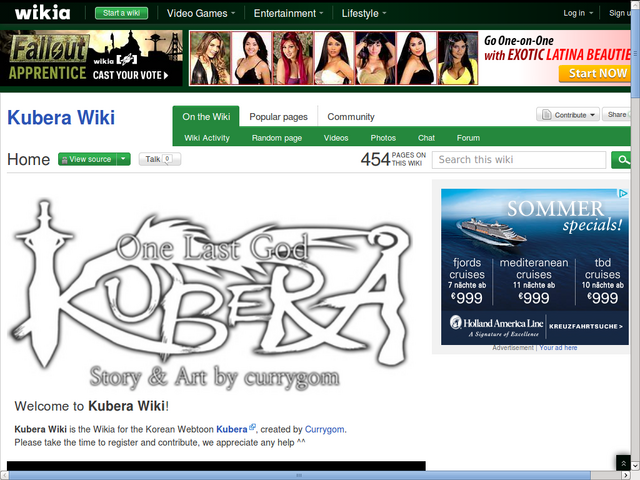Image resolution: width=640 pixels, height=480 pixels.
Task: Click the horizontal scrollbar thumb
Action: coord(300,476)
